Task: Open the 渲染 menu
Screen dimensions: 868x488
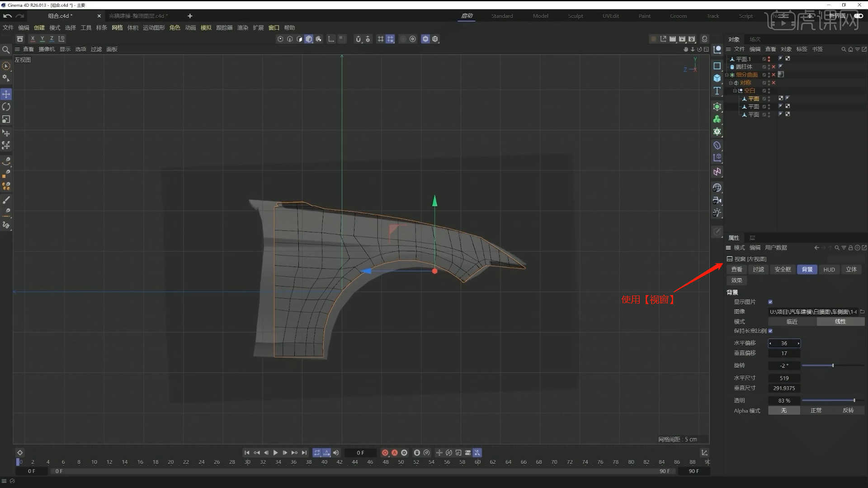Action: 243,28
